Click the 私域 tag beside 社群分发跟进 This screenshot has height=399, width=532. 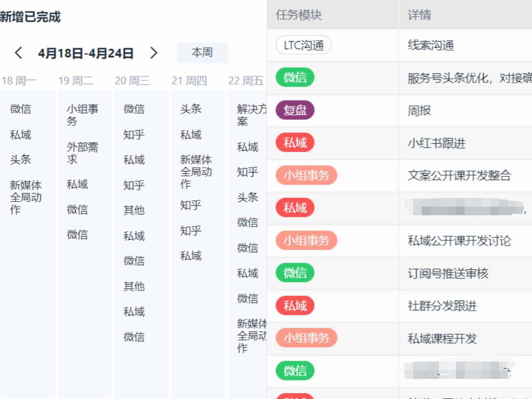pyautogui.click(x=295, y=305)
